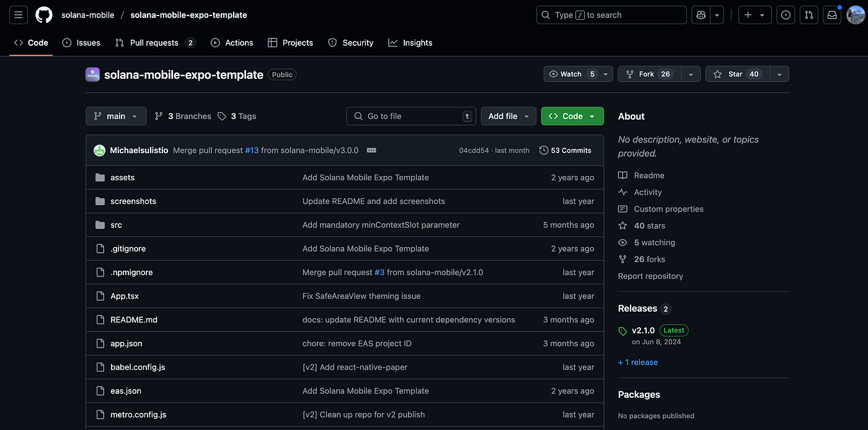Screen dimensions: 868x430
Task: Open the Pull requests icon in header
Action: pos(809,15)
